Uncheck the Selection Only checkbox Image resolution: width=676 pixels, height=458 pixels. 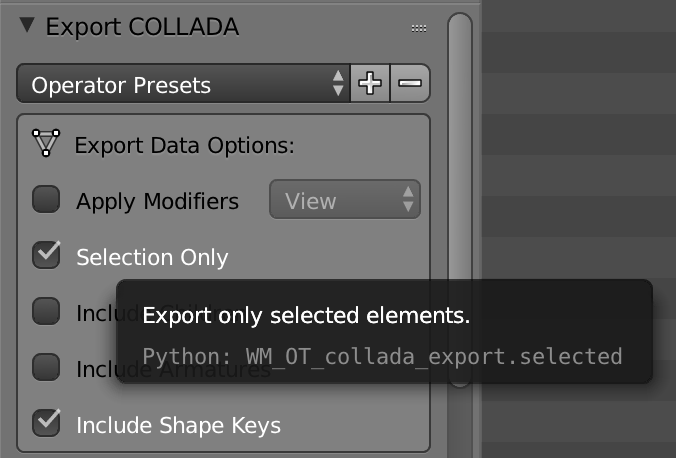47,256
